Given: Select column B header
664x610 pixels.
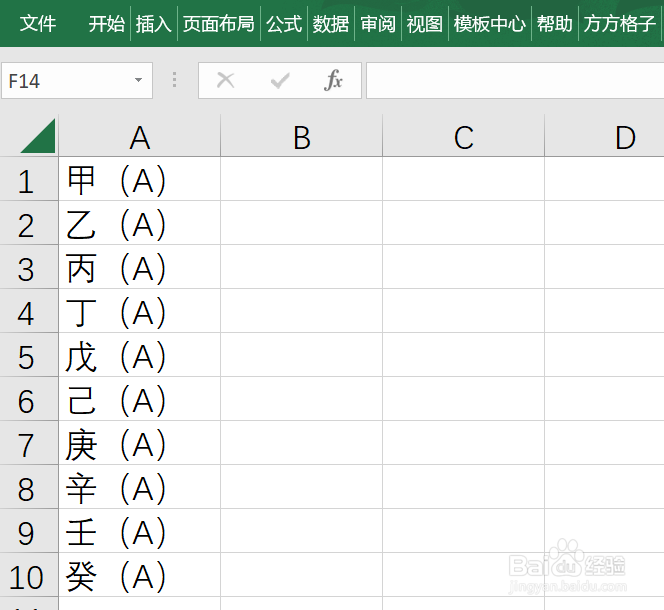Looking at the screenshot, I should click(x=302, y=137).
